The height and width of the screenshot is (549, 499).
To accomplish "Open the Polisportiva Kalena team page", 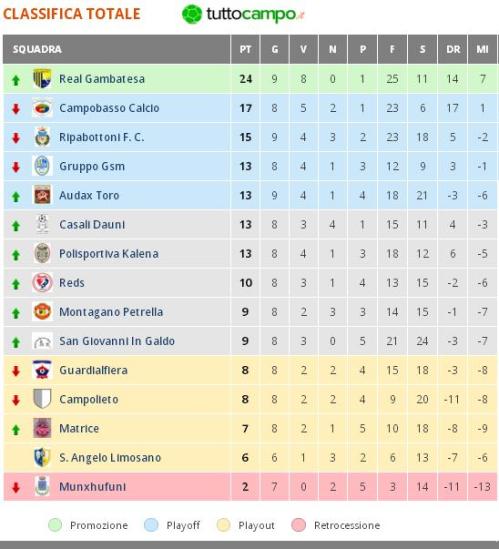I will [109, 253].
